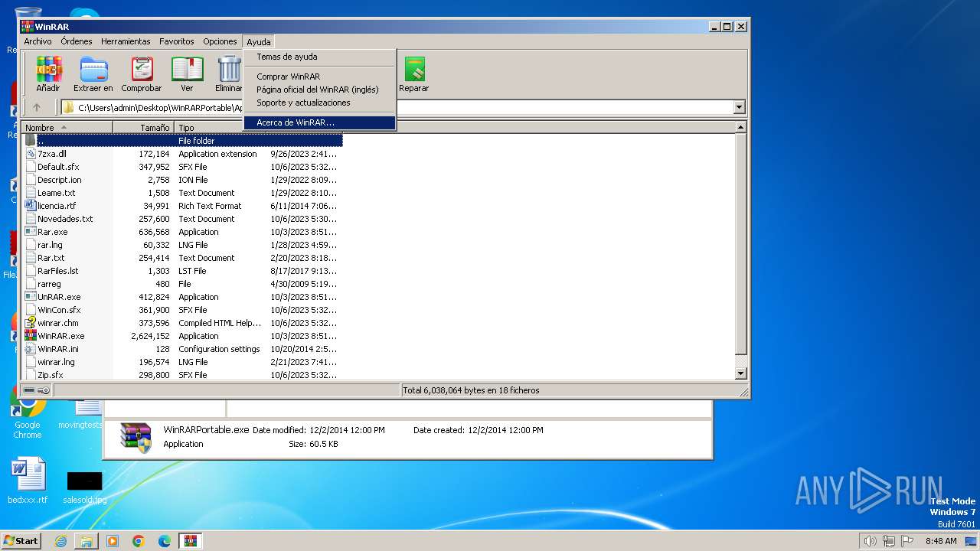Click the Añadir toolbar icon
This screenshot has height=551, width=980.
48,74
